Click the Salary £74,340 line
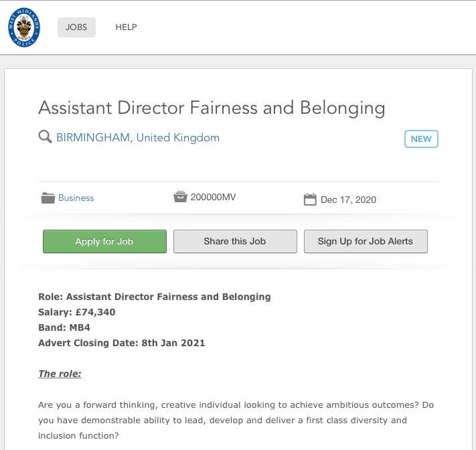The width and height of the screenshot is (476, 450). (77, 312)
